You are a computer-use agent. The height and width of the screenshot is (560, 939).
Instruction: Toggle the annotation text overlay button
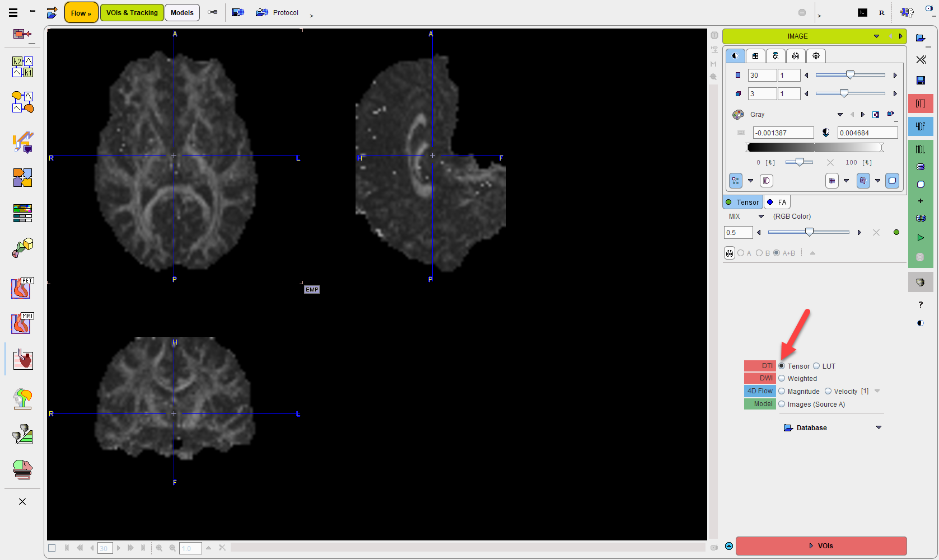click(x=863, y=181)
